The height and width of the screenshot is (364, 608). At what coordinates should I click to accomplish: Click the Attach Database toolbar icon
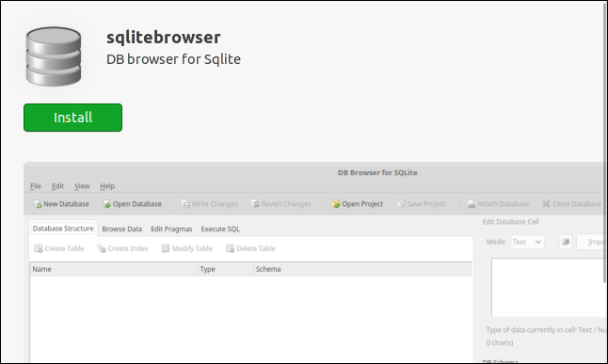(472, 204)
